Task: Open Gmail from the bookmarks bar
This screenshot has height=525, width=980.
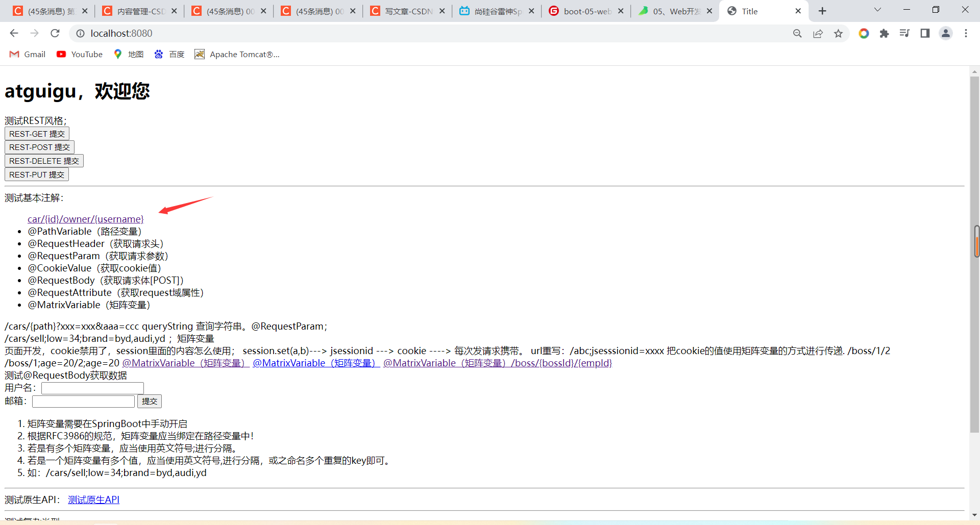Action: [x=27, y=54]
